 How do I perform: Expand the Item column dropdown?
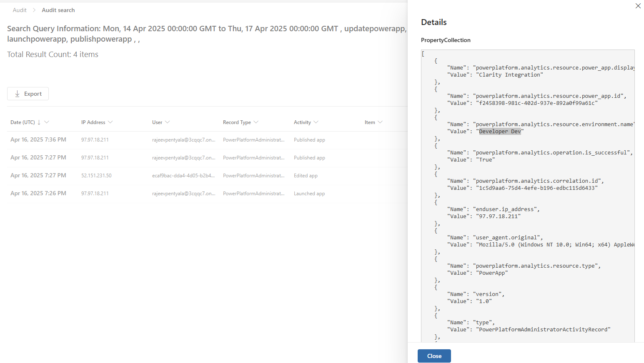[380, 122]
